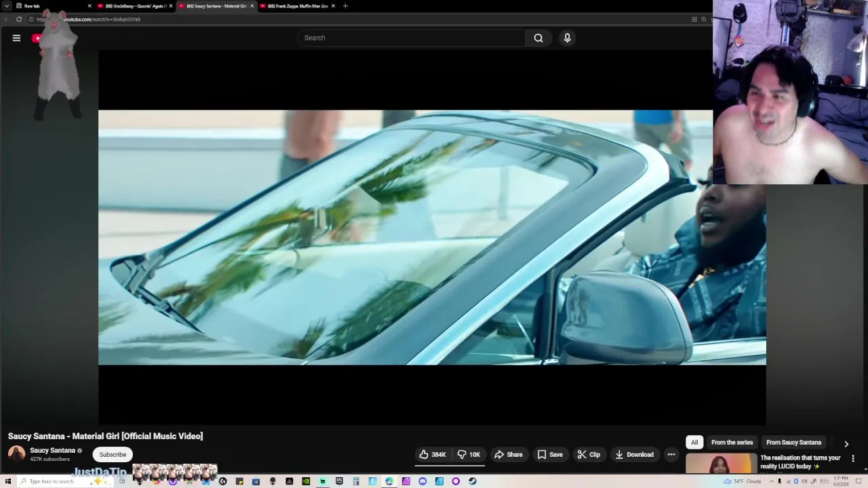Screen dimensions: 868x488
Task: Select the All filter chip
Action: pyautogui.click(x=694, y=443)
